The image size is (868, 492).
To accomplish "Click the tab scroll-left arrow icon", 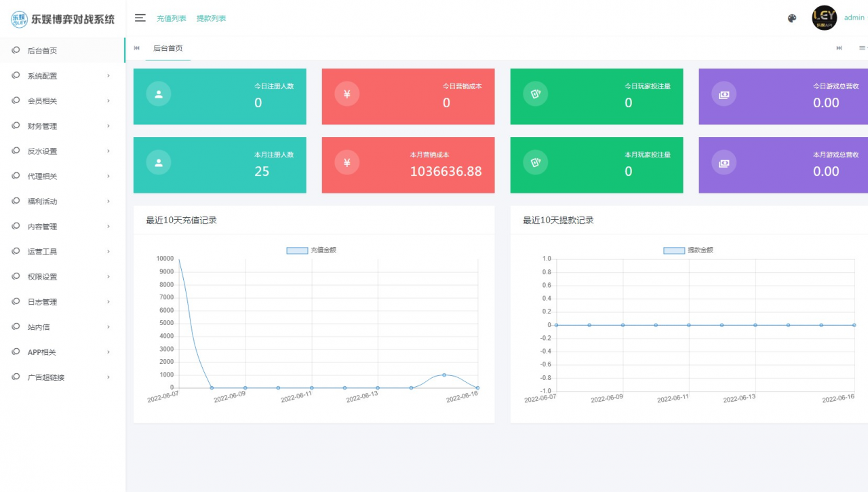I will (137, 48).
